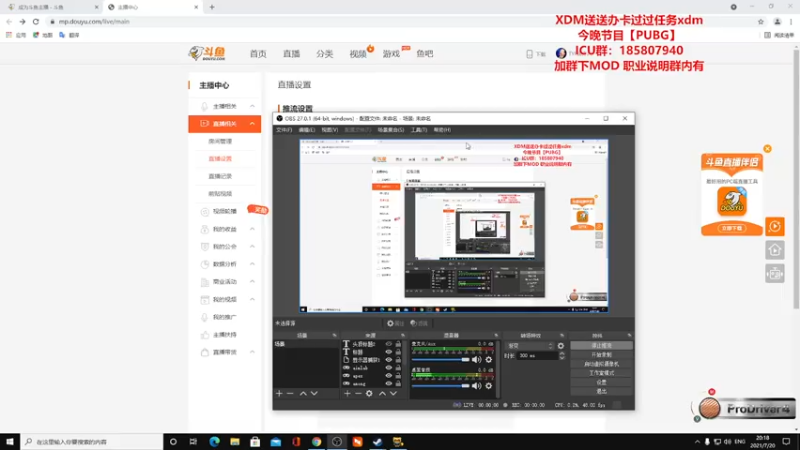Expand the 数据分析 sidebar section

252,264
